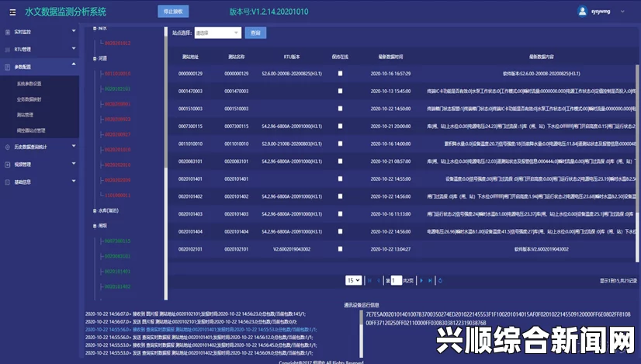Viewport: 641px width, 364px height.
Task: Click the 停止接收 button
Action: 173,12
